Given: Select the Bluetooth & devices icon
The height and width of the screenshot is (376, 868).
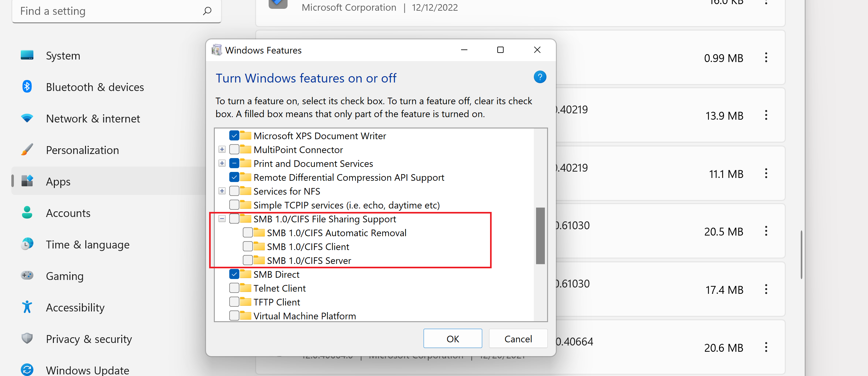Looking at the screenshot, I should point(27,87).
